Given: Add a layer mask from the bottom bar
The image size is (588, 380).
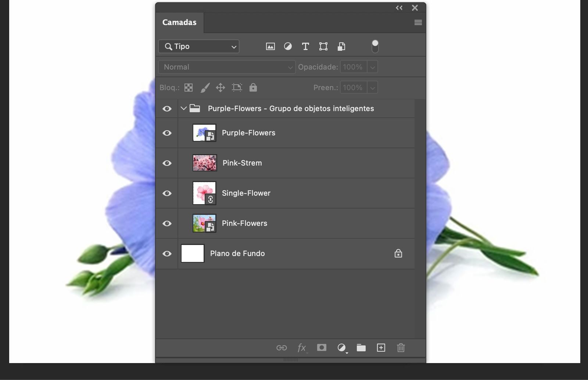Looking at the screenshot, I should (322, 348).
